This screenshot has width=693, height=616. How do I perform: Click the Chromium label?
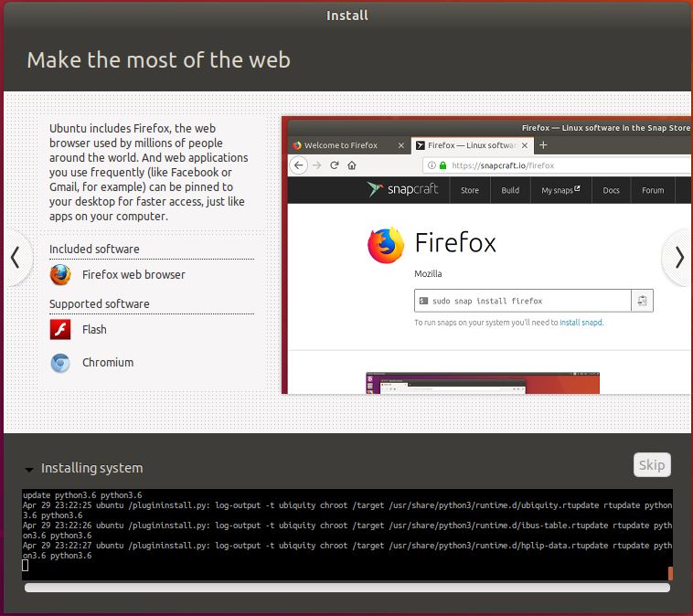[x=108, y=362]
